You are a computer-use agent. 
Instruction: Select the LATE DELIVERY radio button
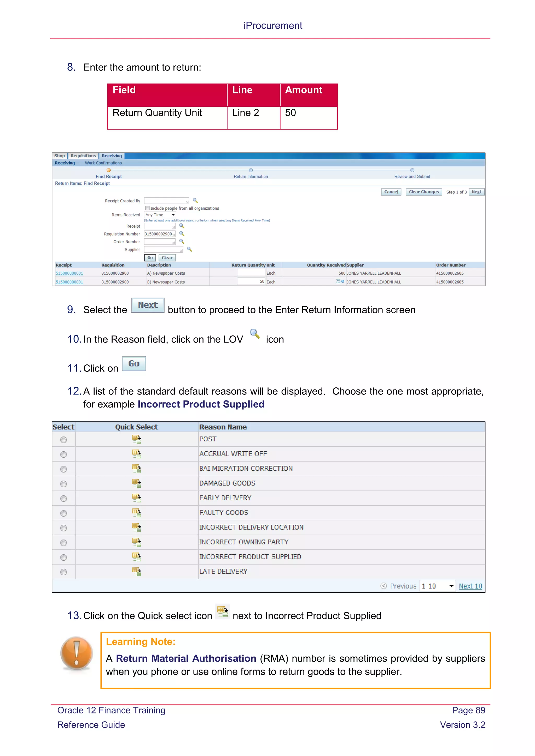pos(63,572)
